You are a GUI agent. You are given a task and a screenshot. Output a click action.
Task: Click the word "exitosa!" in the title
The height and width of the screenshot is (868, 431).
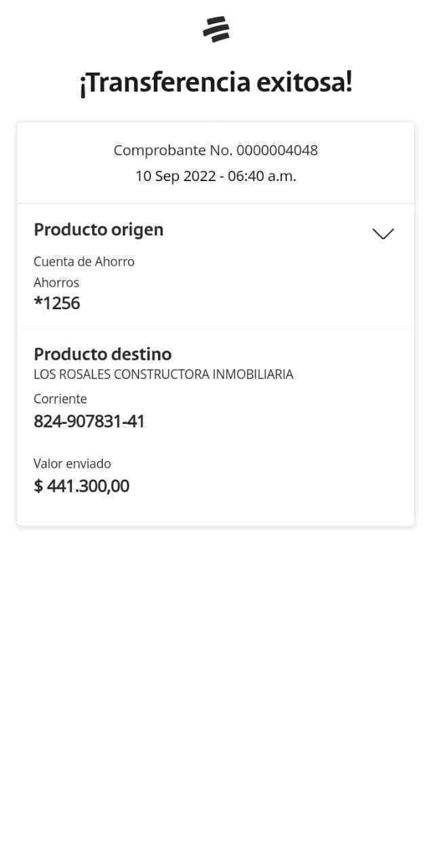tap(304, 83)
